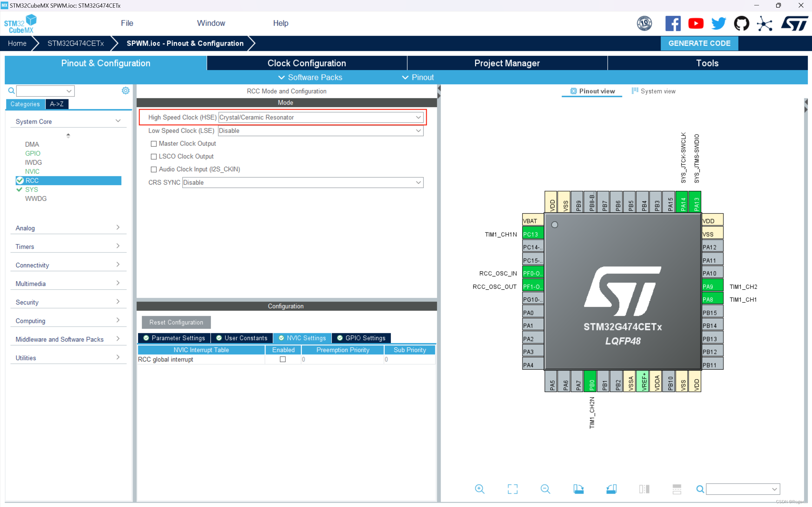This screenshot has height=507, width=812.
Task: Switch to the Clock Configuration tab
Action: click(306, 63)
